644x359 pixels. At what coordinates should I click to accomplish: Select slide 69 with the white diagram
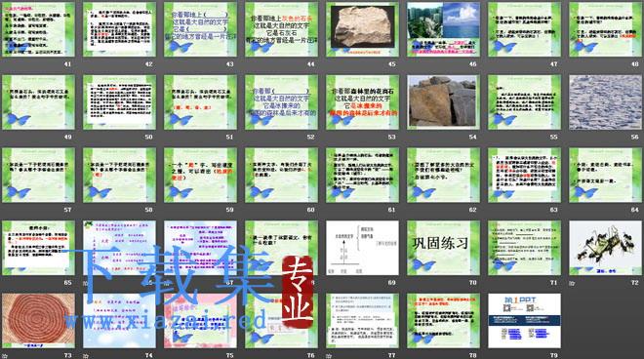click(x=362, y=248)
